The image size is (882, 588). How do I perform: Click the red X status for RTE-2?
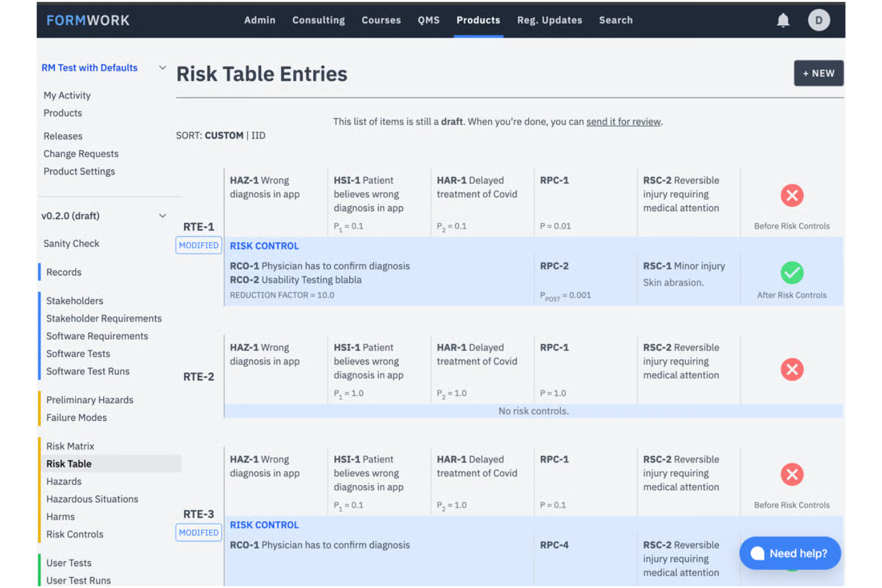[x=792, y=369]
